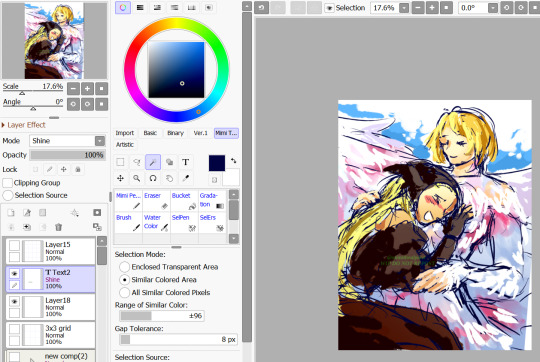Pick the Mimi Pe... pen preset

128,200
